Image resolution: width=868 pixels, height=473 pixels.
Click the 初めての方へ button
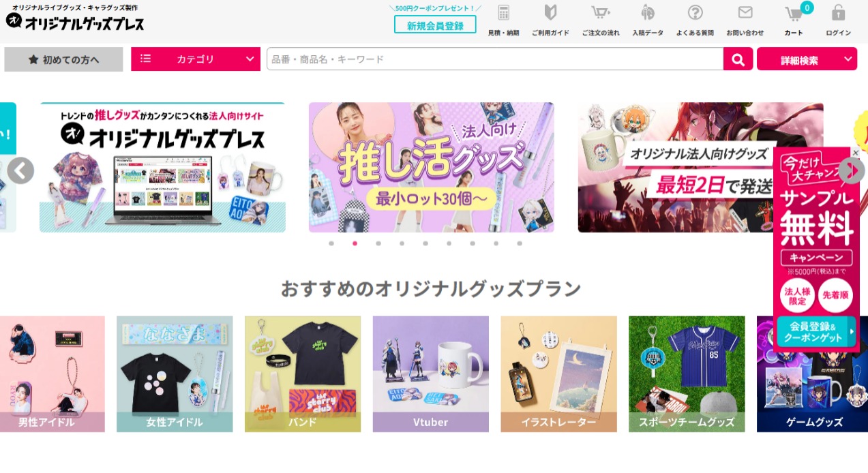[x=63, y=59]
